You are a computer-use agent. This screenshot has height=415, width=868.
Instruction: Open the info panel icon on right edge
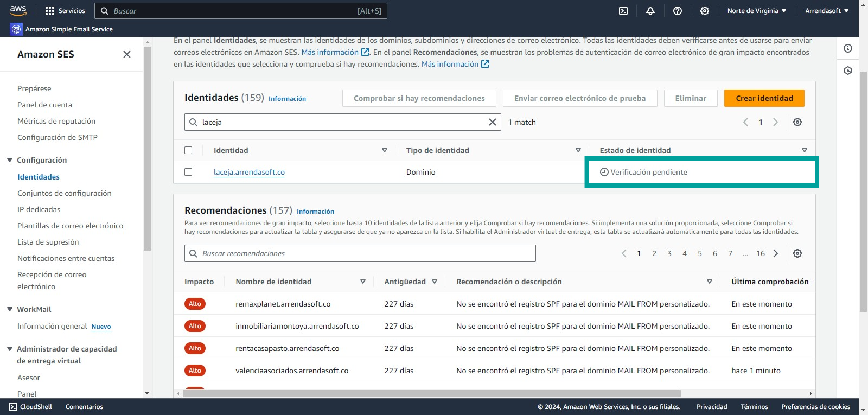[848, 48]
